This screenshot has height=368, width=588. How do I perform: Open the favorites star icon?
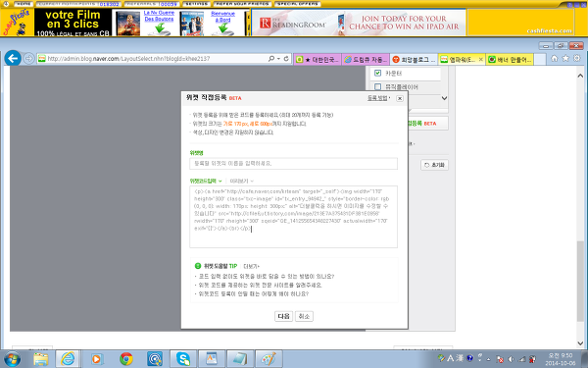565,58
